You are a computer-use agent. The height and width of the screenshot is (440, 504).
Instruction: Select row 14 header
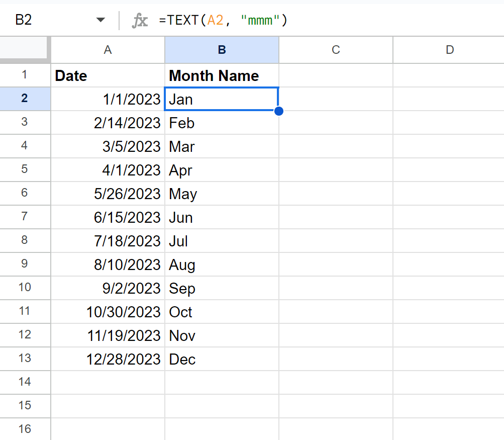pyautogui.click(x=25, y=383)
